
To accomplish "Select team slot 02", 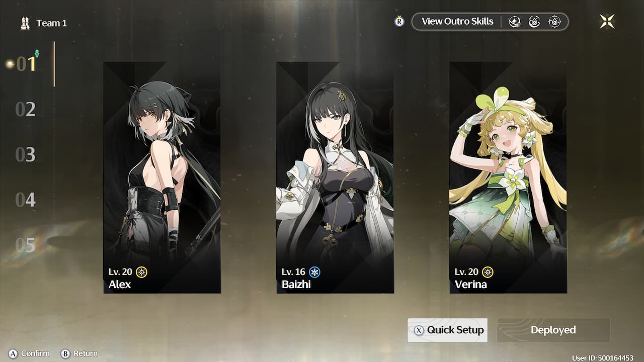I will coord(26,109).
